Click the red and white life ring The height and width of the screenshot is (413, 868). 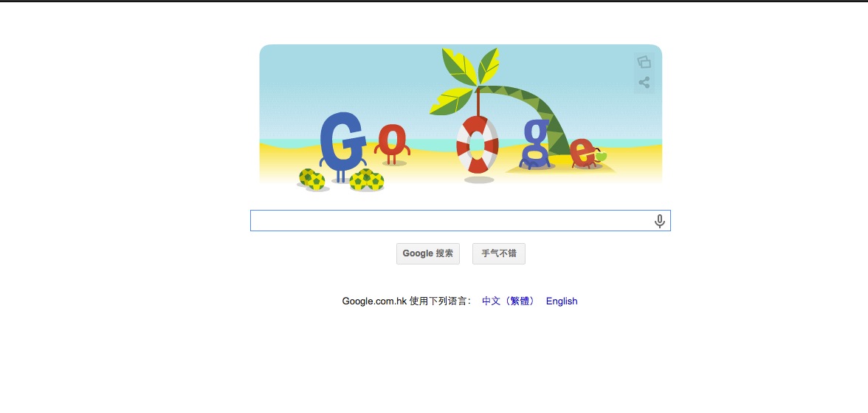(x=477, y=144)
